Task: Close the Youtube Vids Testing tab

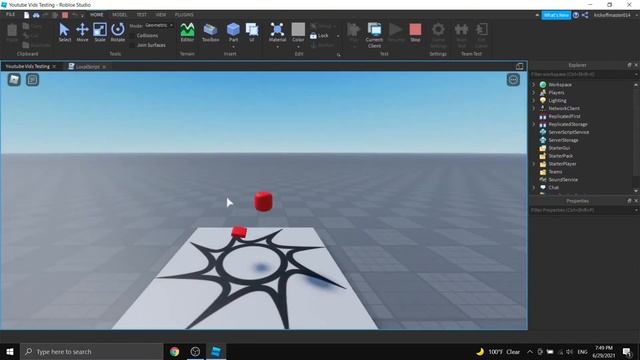Action: tap(54, 66)
